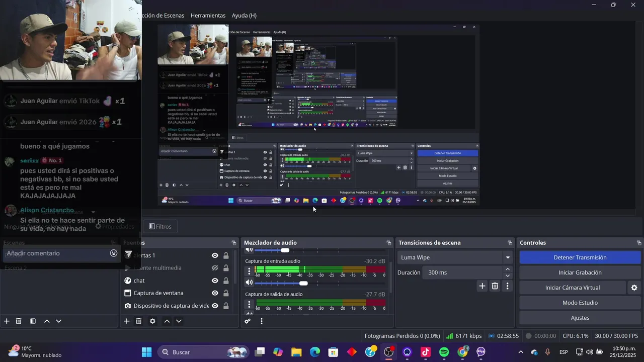Screen dimensions: 644x362
Task: Add a scene transition with plus
Action: [482, 286]
